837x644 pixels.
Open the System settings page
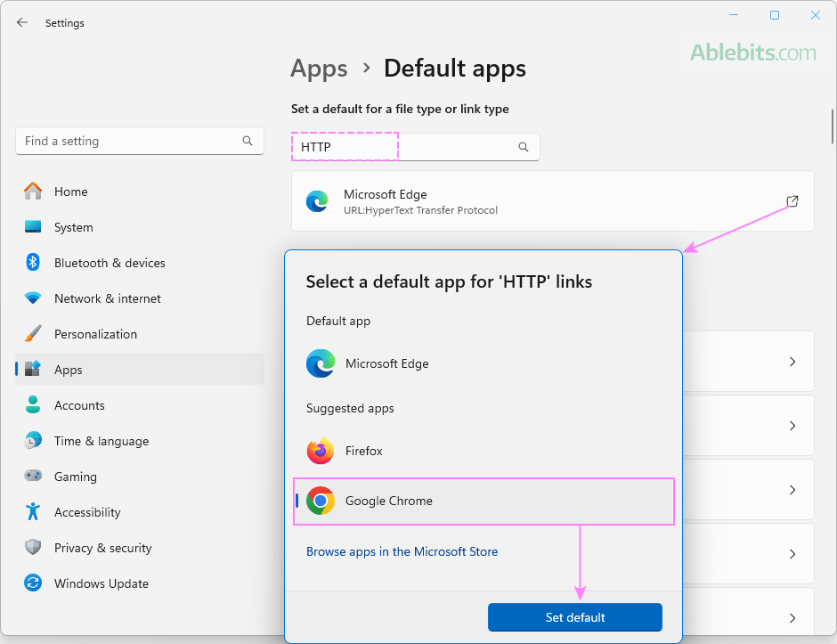(x=139, y=227)
